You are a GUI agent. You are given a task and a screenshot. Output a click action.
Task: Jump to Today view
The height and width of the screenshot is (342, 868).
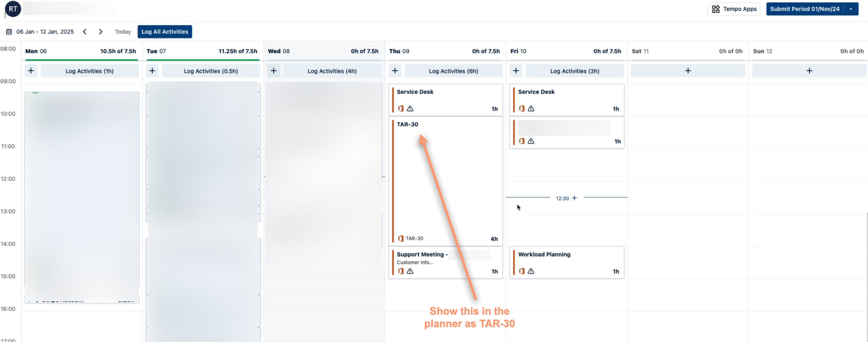123,32
